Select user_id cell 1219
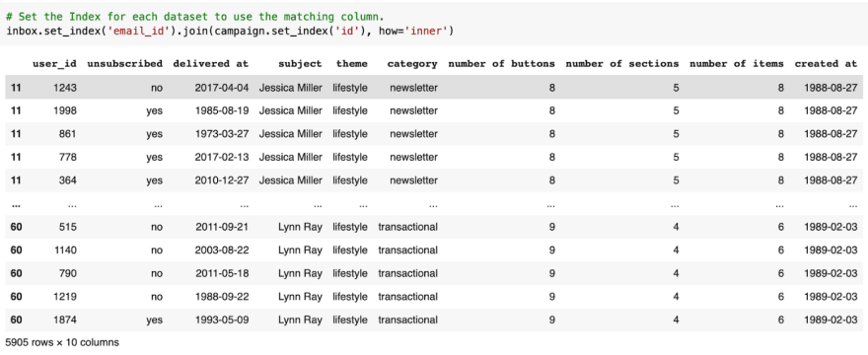This screenshot has height=355, width=868. (66, 297)
